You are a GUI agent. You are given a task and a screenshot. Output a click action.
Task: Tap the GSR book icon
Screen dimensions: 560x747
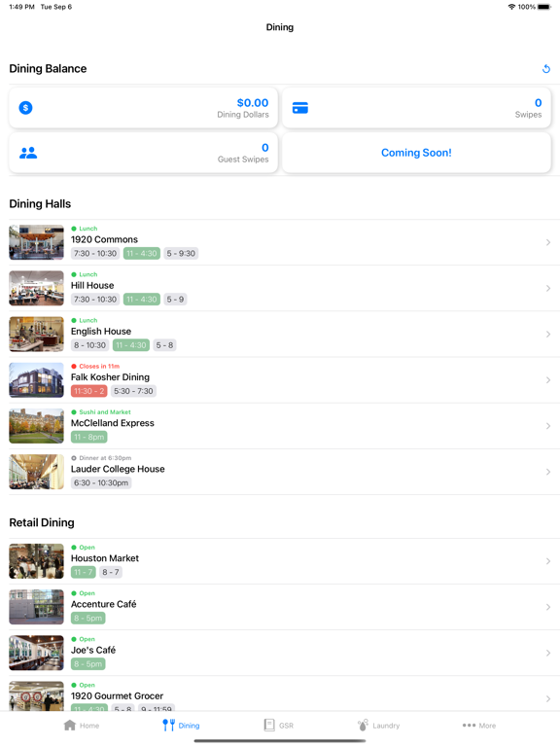[x=269, y=725]
